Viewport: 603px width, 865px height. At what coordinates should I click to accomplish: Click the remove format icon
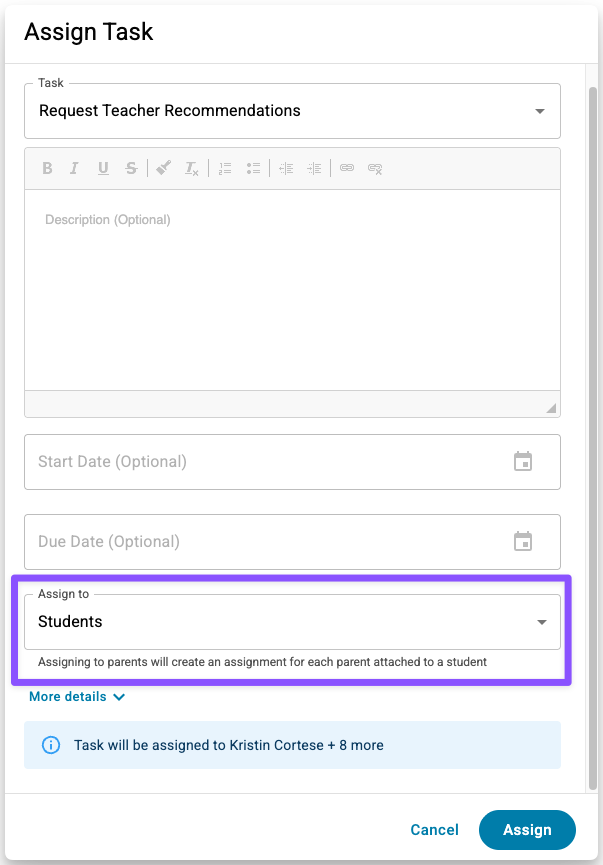coord(192,169)
